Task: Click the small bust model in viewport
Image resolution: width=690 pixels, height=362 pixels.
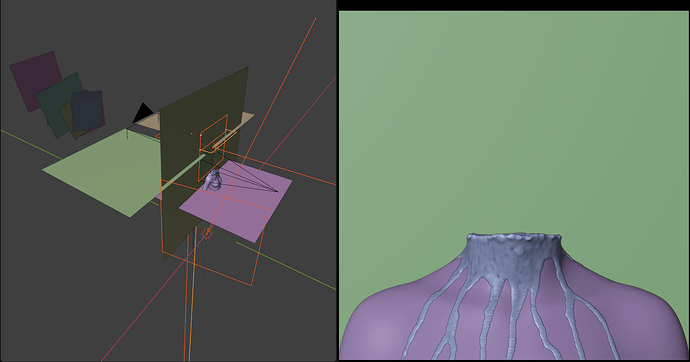Action: (x=213, y=180)
